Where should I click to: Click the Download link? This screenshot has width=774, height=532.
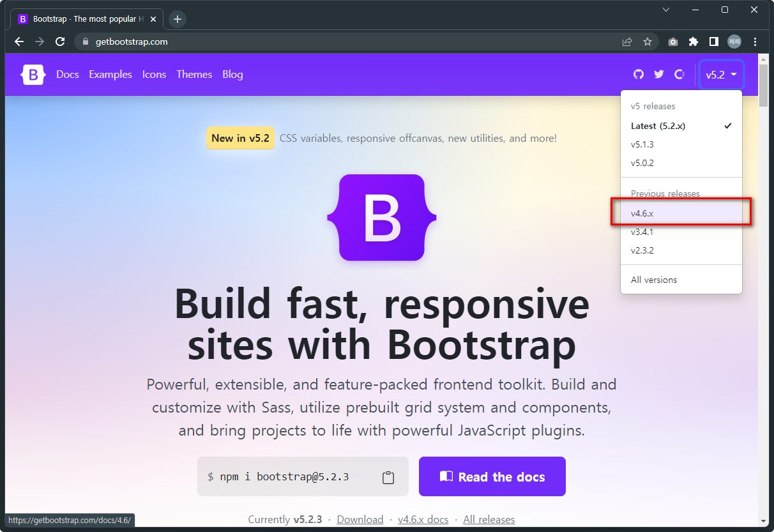point(360,520)
